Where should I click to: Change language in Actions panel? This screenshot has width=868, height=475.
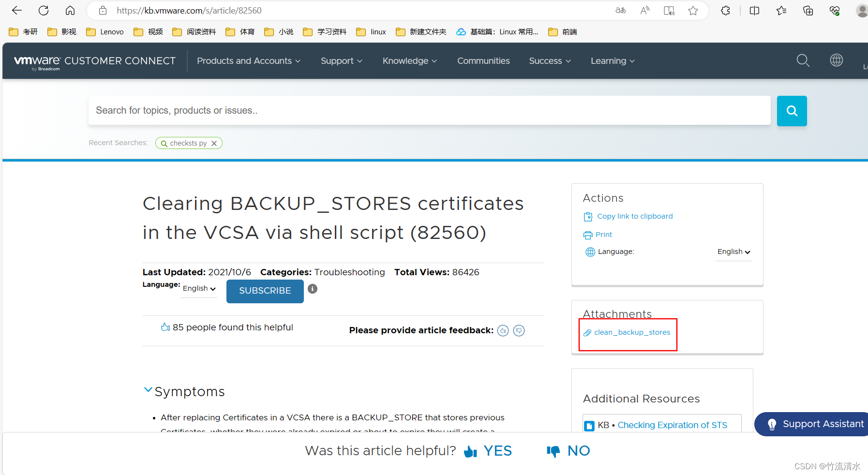click(x=734, y=252)
